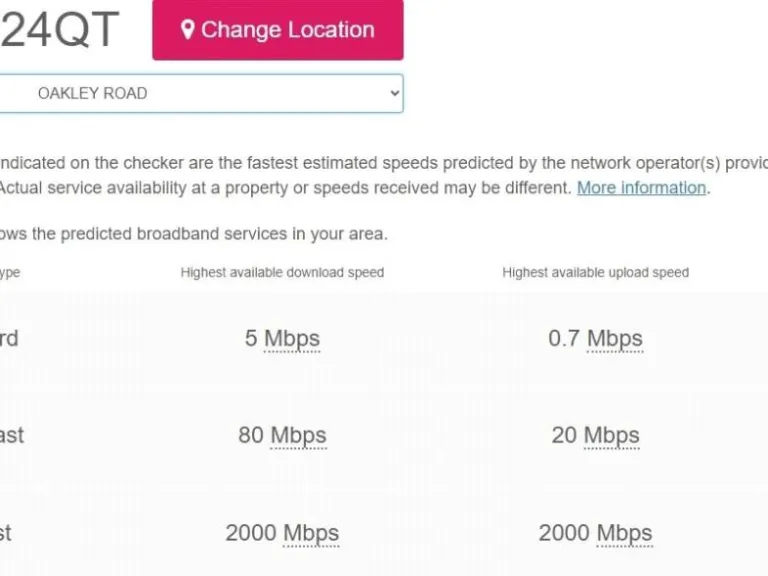Click the fastest estimated speeds paragraph
Image resolution: width=768 pixels, height=576 pixels.
380,164
